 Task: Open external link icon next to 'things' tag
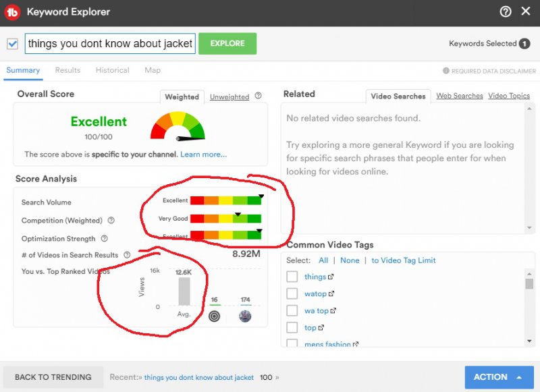point(331,277)
